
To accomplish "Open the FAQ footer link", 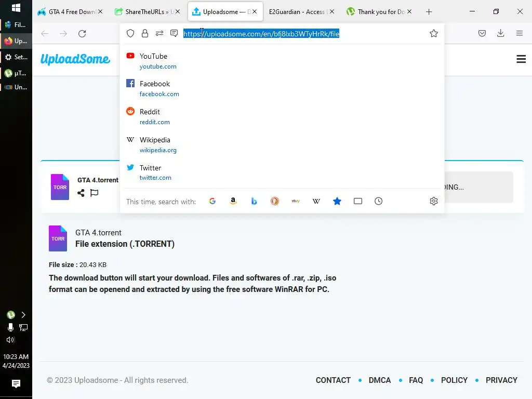I will pyautogui.click(x=416, y=380).
